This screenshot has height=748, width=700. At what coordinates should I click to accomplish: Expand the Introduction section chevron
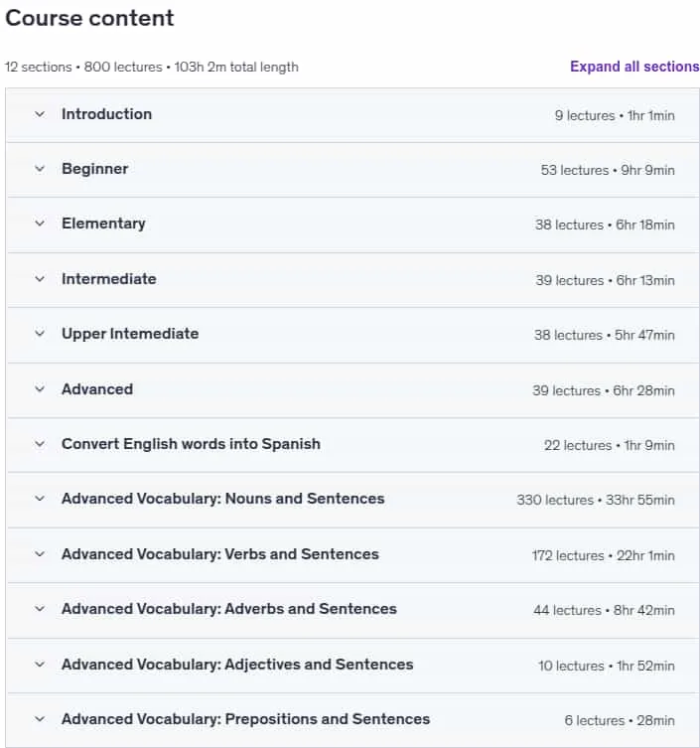tap(40, 114)
